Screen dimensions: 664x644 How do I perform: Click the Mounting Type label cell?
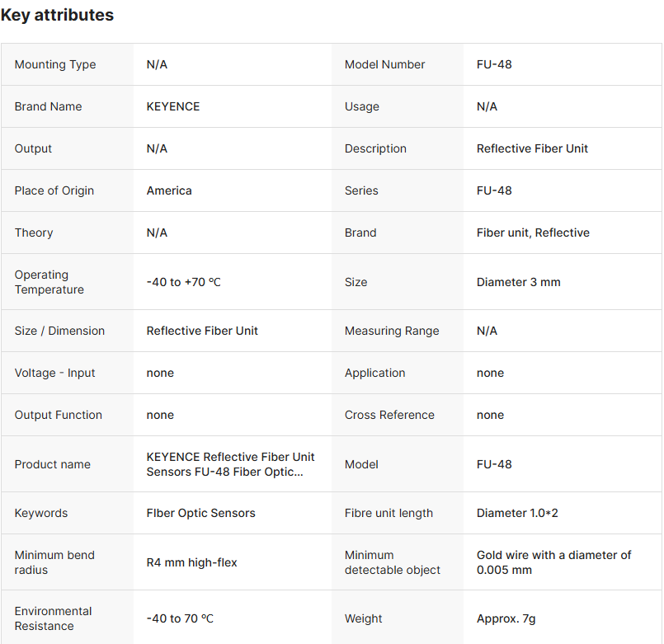point(55,64)
